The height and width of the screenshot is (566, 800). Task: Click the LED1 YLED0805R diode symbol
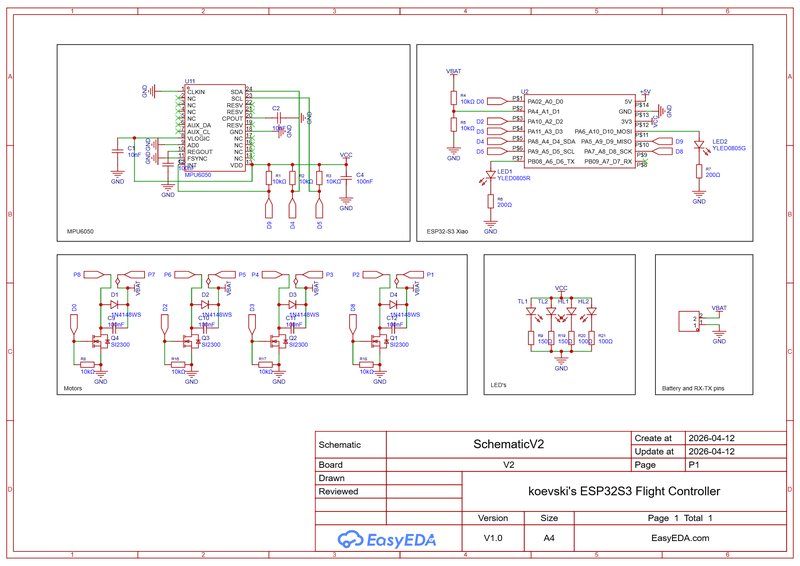click(x=491, y=175)
